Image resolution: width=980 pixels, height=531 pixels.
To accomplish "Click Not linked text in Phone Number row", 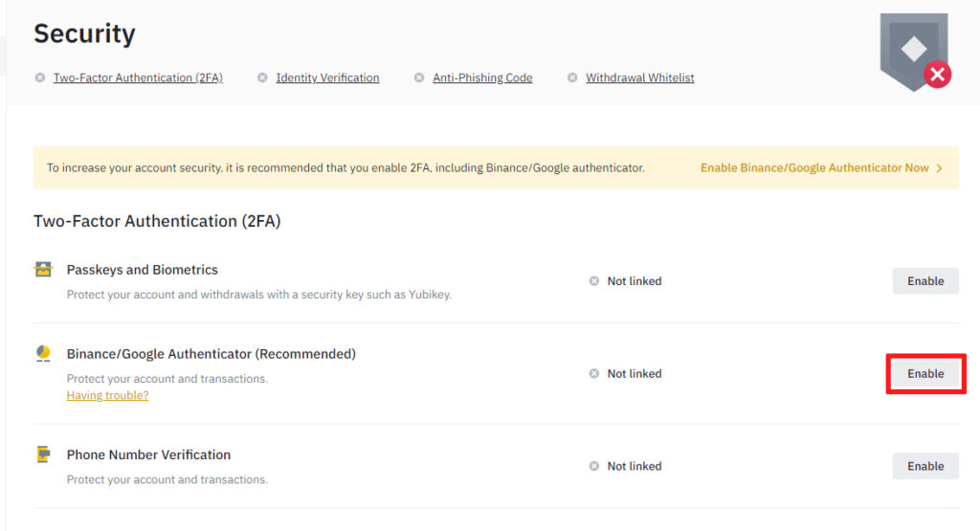I will point(635,466).
